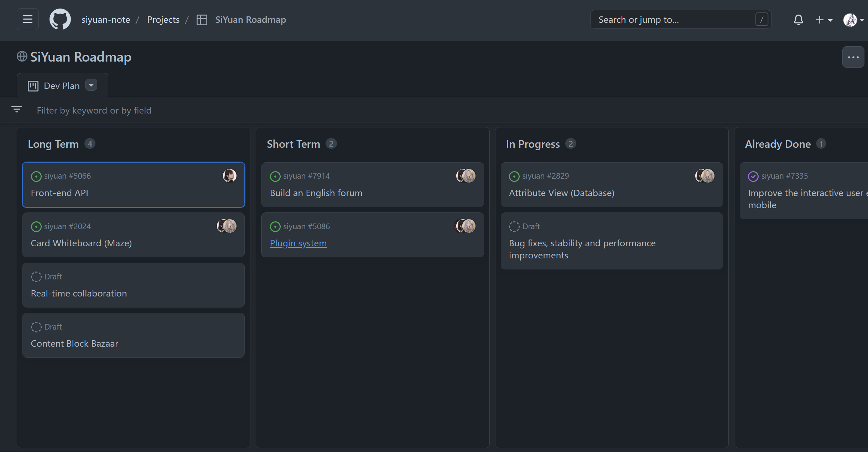
Task: Expand the Dev Plan view options arrow
Action: click(x=91, y=85)
